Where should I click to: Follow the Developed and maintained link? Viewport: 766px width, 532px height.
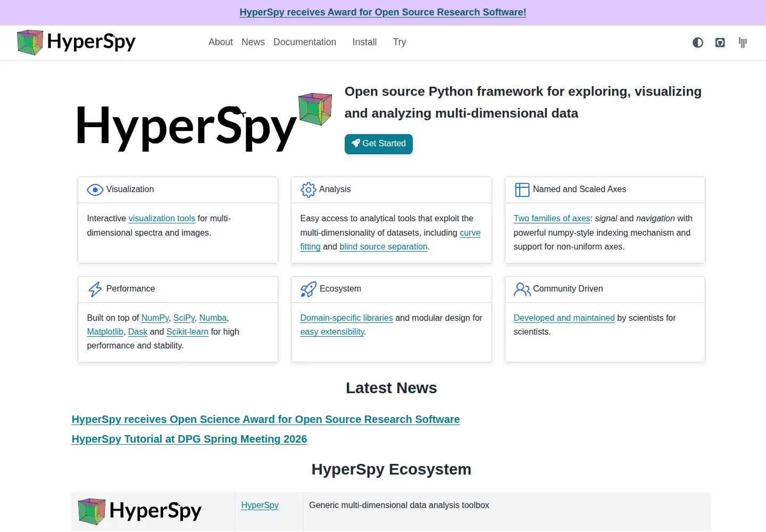click(x=564, y=318)
